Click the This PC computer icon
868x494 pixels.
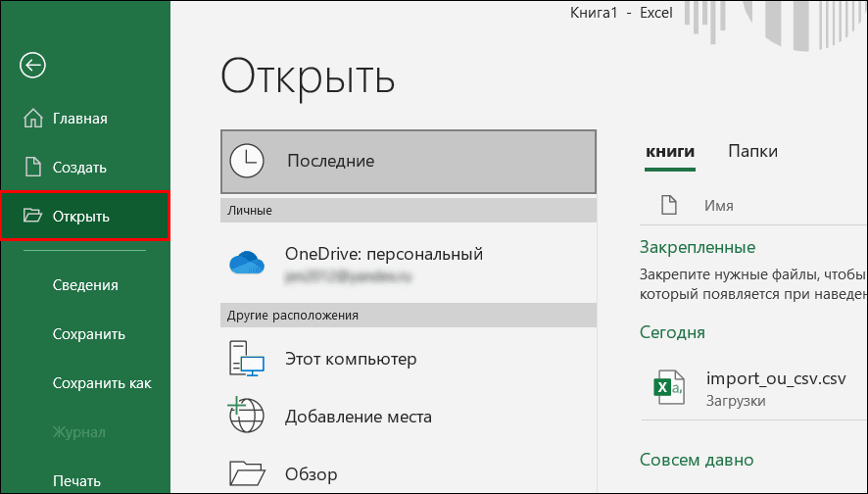pos(246,360)
